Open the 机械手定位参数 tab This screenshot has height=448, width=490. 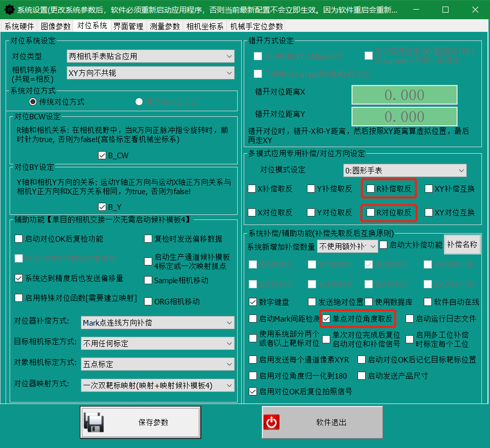(256, 26)
